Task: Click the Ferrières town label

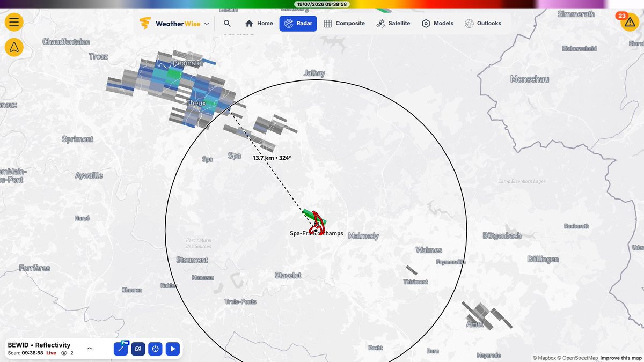Action: 34,268
